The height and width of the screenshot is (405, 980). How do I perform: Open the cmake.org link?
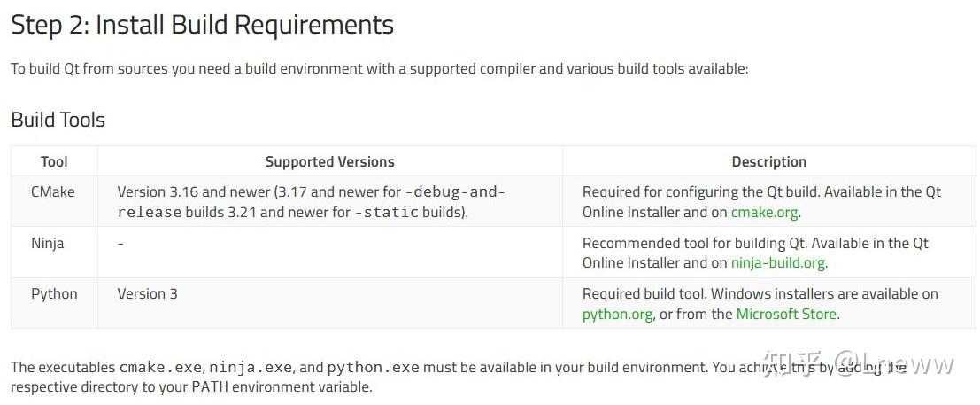pos(765,213)
